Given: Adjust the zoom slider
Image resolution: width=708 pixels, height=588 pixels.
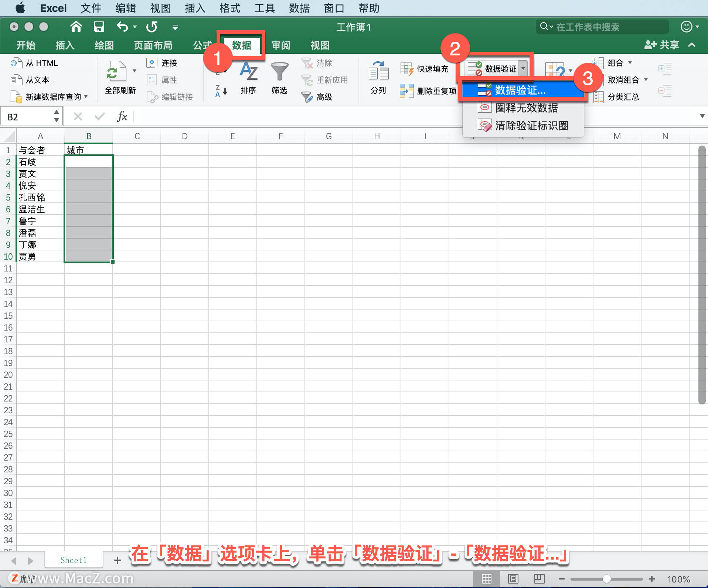Looking at the screenshot, I should point(607,579).
